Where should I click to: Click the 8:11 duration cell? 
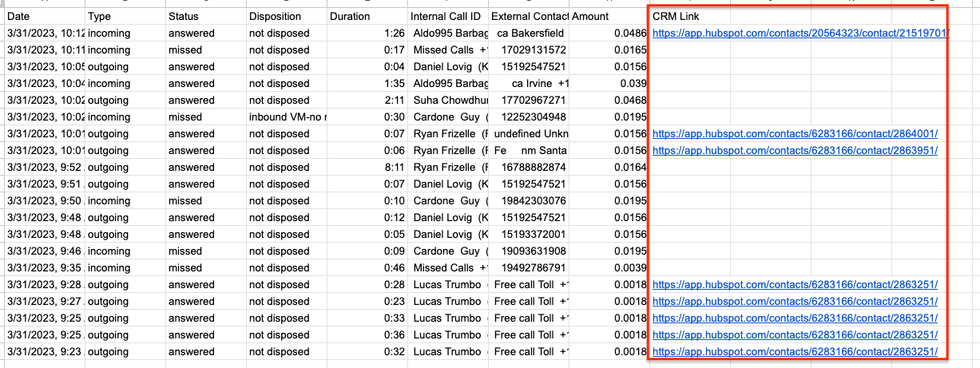pos(367,168)
